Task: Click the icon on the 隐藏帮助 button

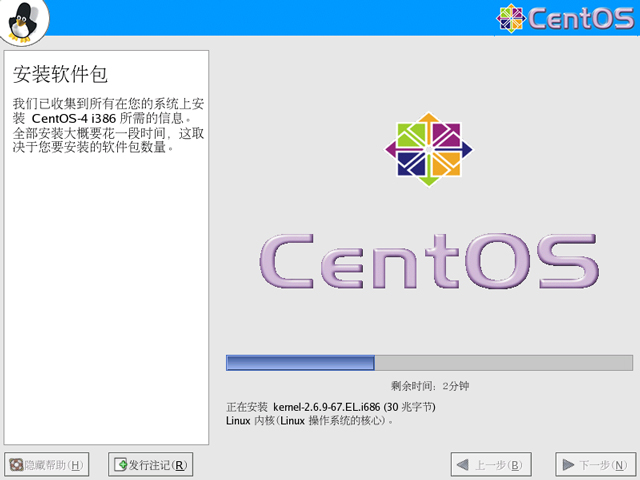Action: click(16, 465)
